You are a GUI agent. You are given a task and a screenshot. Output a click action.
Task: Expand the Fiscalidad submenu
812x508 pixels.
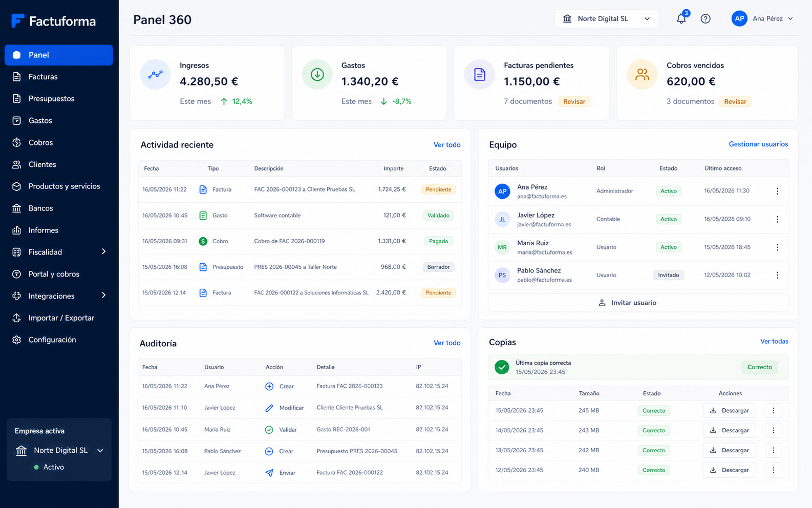pyautogui.click(x=104, y=251)
